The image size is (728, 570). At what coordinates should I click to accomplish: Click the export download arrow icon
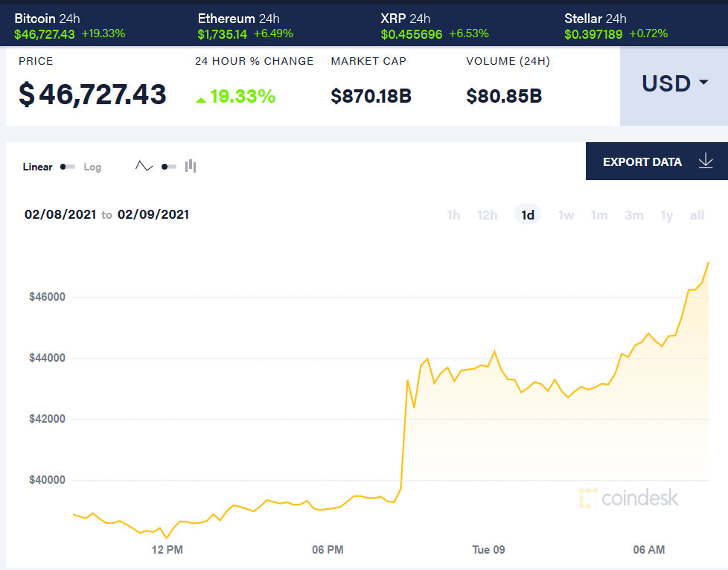tap(706, 161)
